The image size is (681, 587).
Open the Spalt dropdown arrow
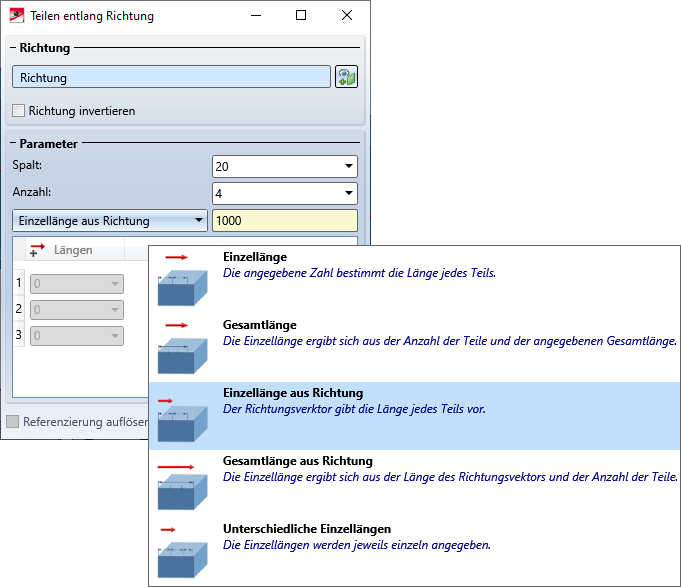tap(348, 166)
